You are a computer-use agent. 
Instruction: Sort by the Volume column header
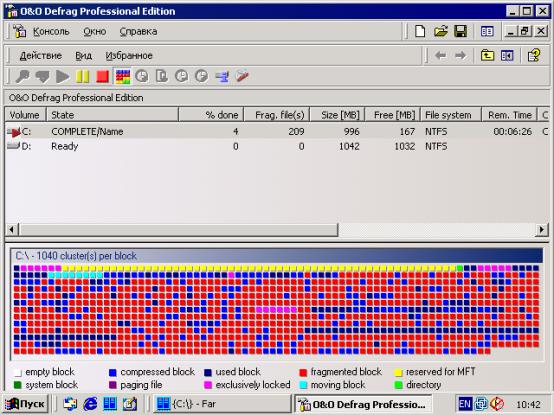25,115
